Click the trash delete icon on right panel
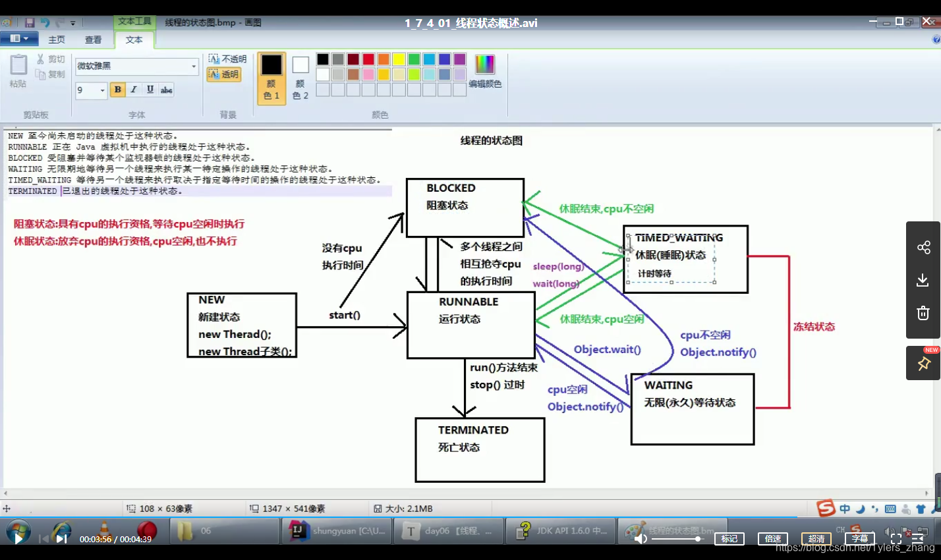This screenshot has height=560, width=941. tap(923, 313)
